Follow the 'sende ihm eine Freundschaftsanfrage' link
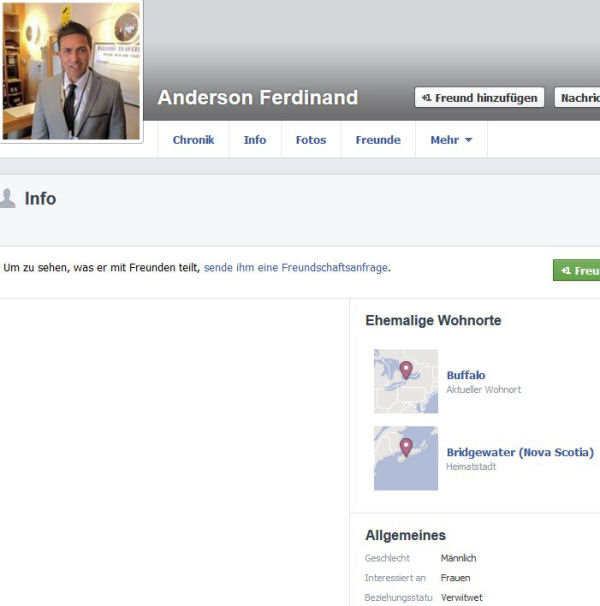Image resolution: width=600 pixels, height=606 pixels. pos(296,267)
